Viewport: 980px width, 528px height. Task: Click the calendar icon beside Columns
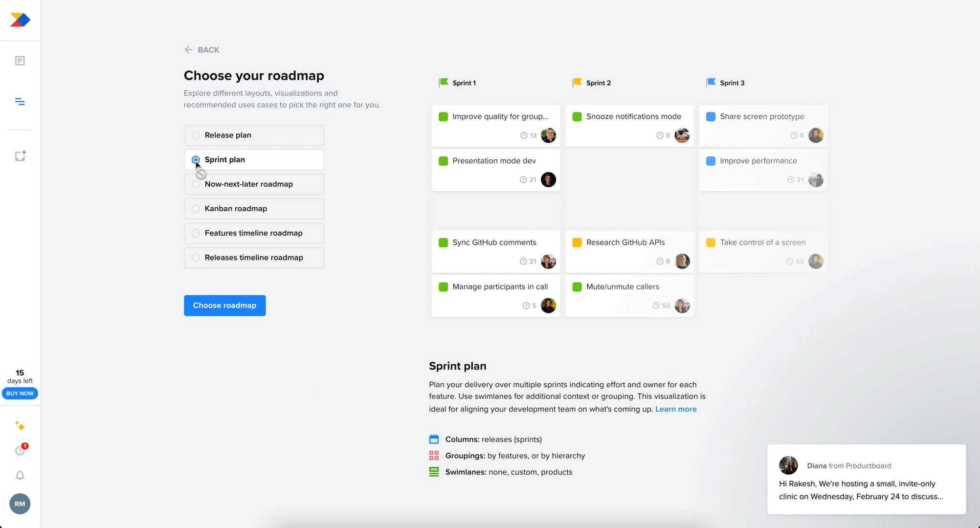[x=434, y=439]
